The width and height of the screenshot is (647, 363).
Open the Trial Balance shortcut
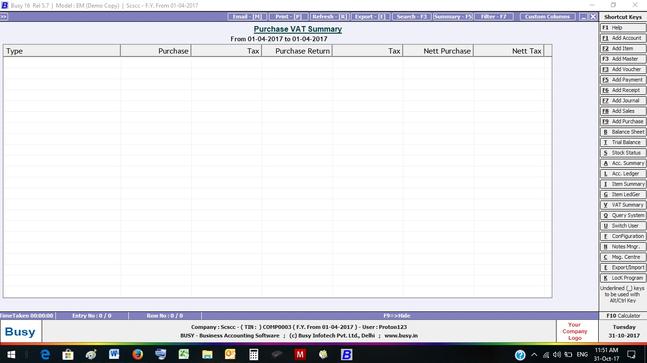click(623, 142)
